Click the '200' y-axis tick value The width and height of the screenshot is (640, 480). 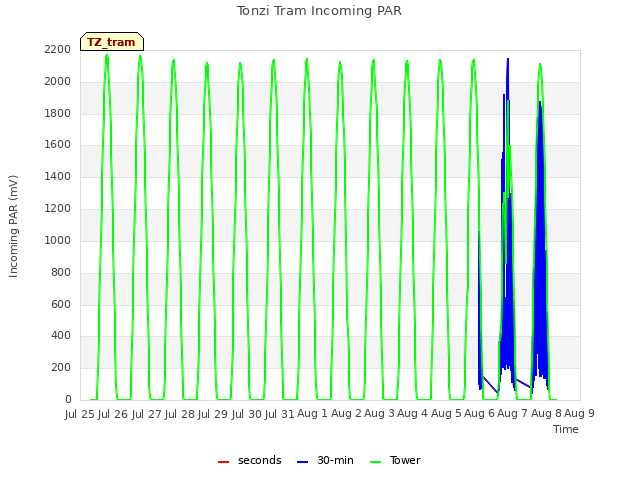(x=61, y=367)
